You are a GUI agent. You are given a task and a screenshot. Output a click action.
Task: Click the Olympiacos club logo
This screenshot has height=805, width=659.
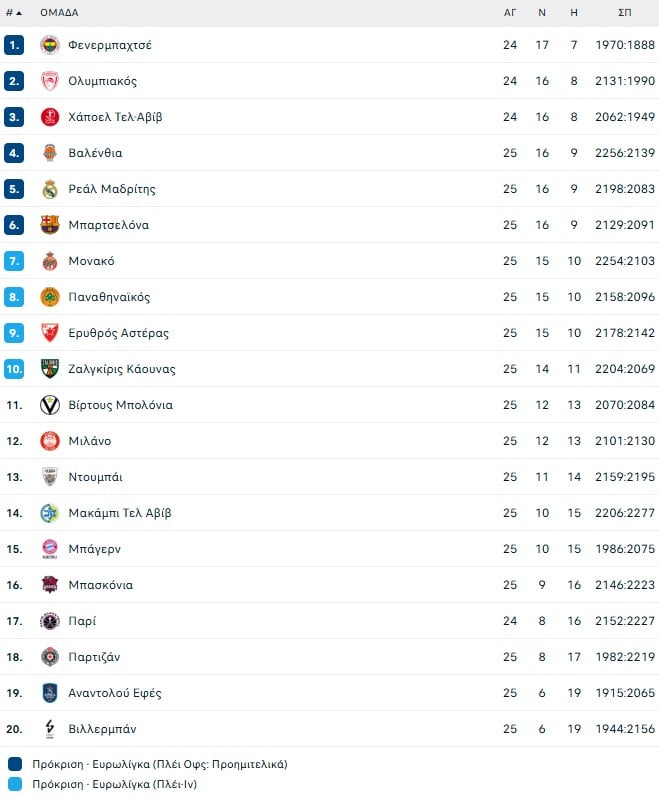(x=50, y=81)
